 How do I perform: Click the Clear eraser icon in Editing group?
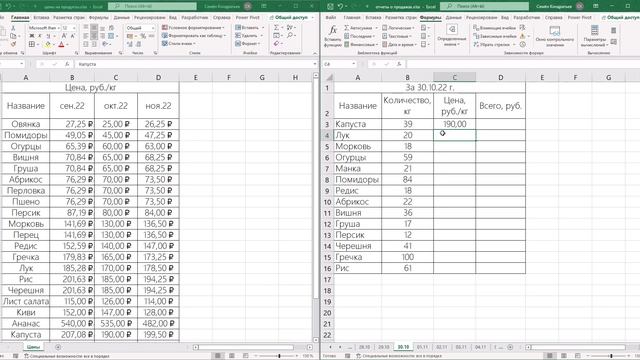pyautogui.click(x=276, y=43)
